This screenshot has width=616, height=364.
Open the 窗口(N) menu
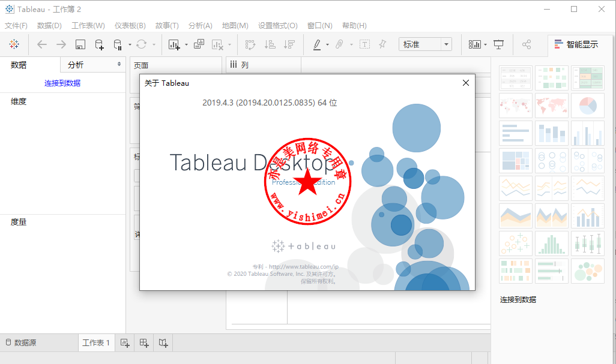(x=320, y=26)
